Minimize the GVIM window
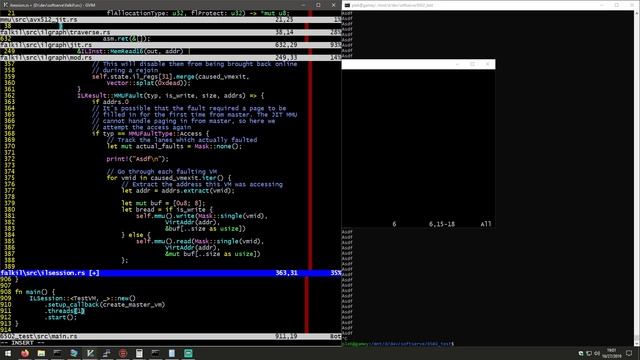 (303, 5)
